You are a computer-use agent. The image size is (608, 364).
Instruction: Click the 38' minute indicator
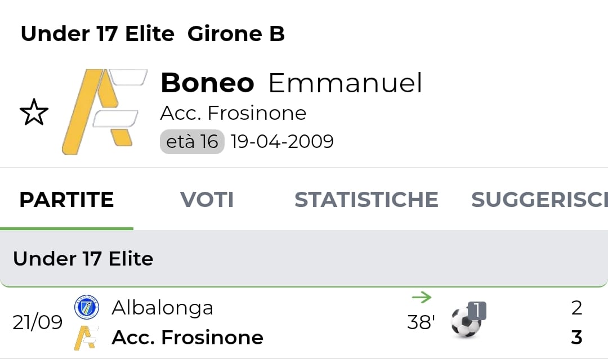coord(421,322)
